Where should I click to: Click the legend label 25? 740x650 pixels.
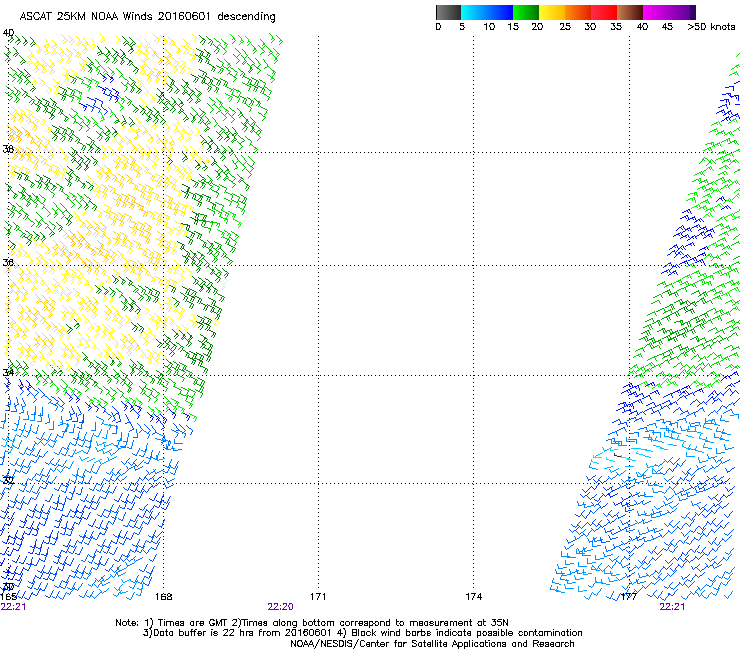(565, 27)
